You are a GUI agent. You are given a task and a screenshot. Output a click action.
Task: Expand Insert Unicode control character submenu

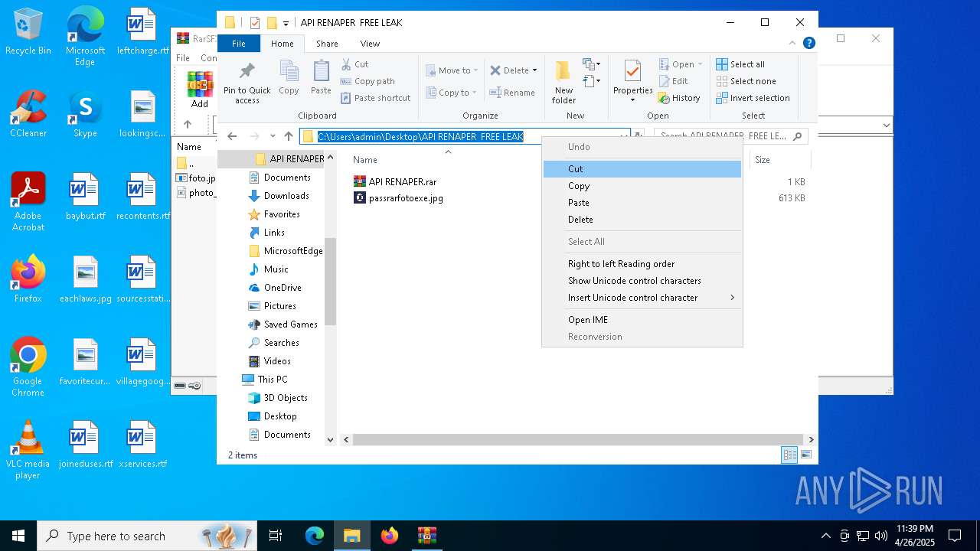[642, 298]
